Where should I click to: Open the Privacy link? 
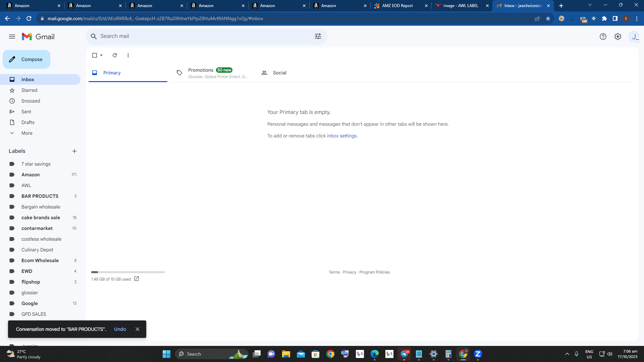coord(350,272)
